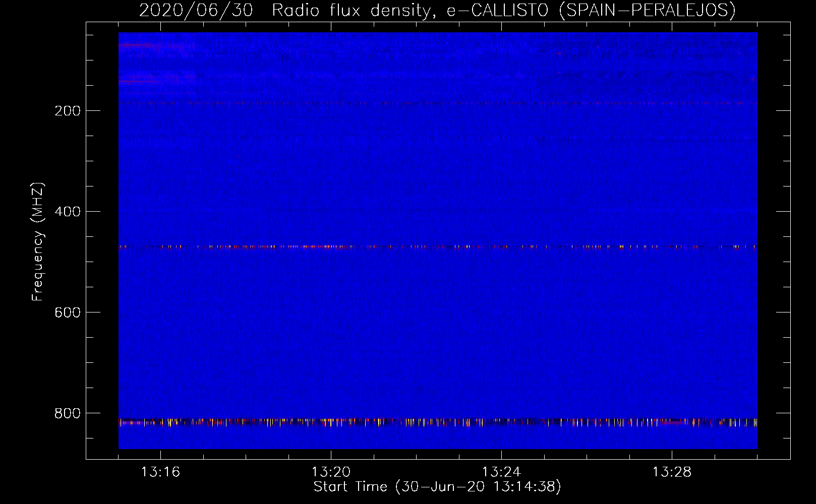
Task: Click the 200 frequency tick label
Action: [x=68, y=111]
